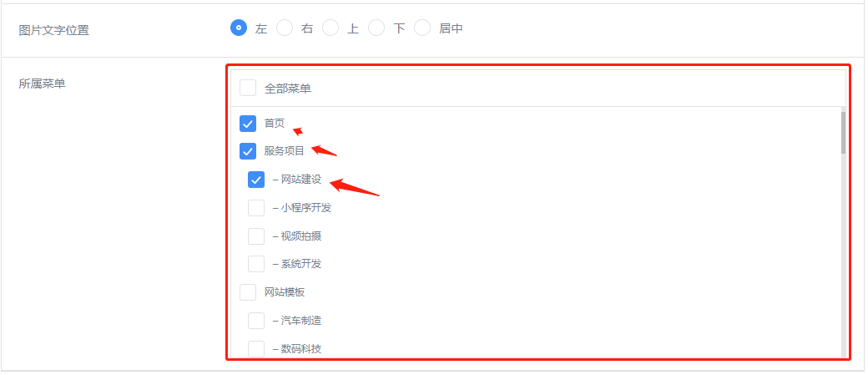Image resolution: width=868 pixels, height=375 pixels.
Task: Pick the 下 radio button
Action: pyautogui.click(x=376, y=28)
